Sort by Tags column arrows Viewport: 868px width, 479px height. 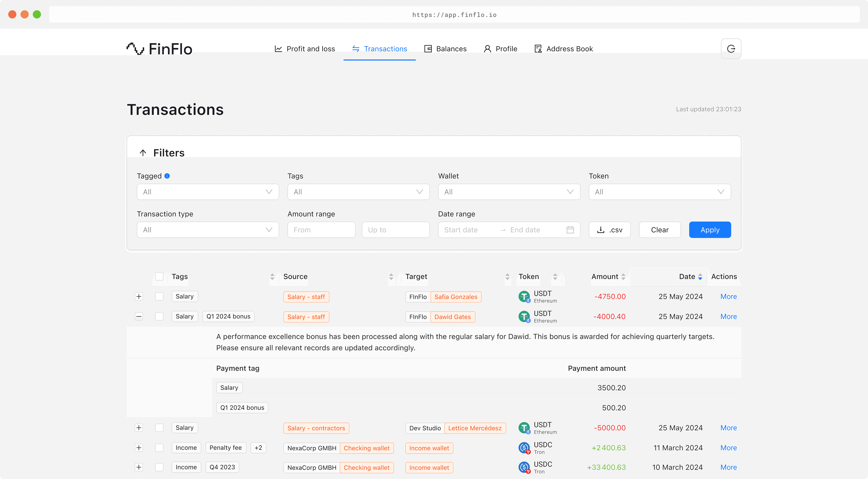coord(272,277)
